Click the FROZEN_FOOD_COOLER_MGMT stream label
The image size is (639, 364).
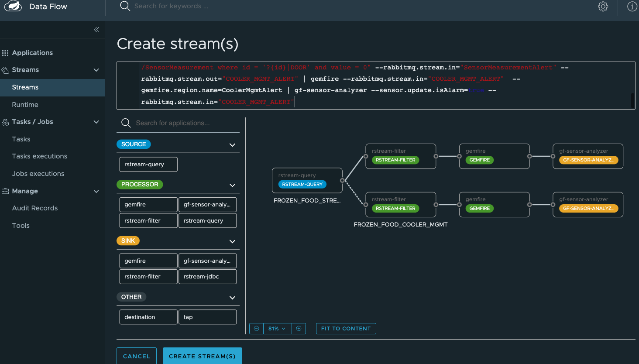401,225
